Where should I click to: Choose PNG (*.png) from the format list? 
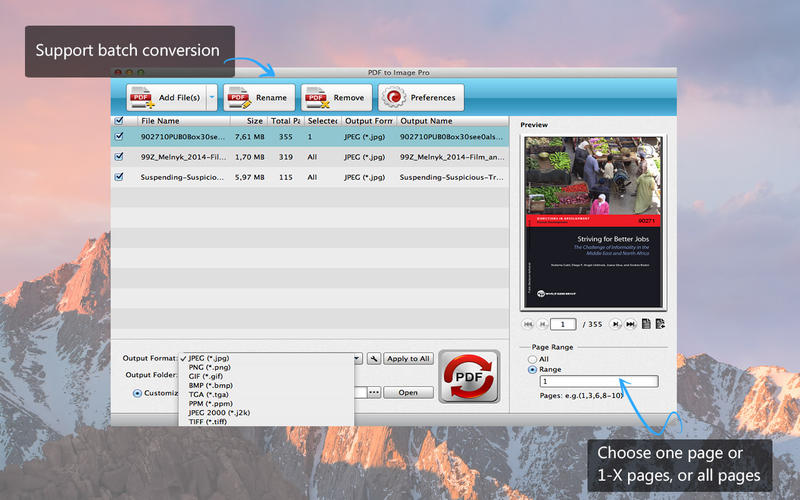click(207, 367)
